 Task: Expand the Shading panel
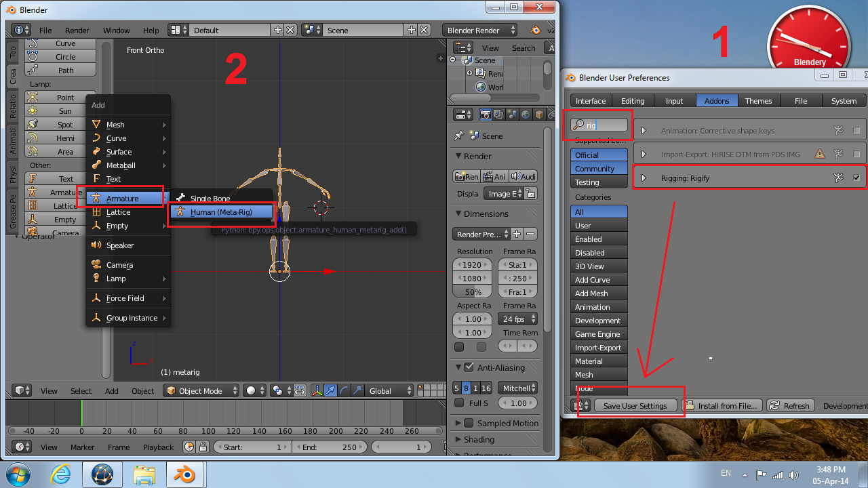coord(459,439)
